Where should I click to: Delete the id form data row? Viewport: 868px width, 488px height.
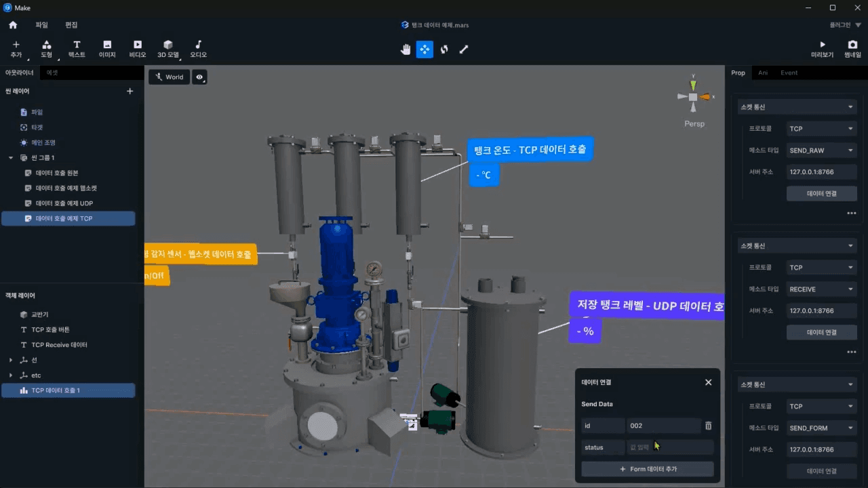click(708, 426)
